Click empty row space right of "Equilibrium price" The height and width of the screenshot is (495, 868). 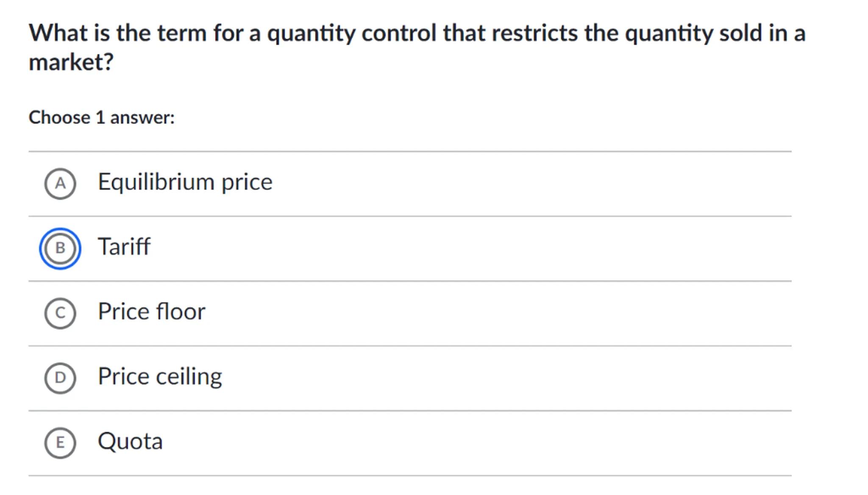(x=509, y=184)
